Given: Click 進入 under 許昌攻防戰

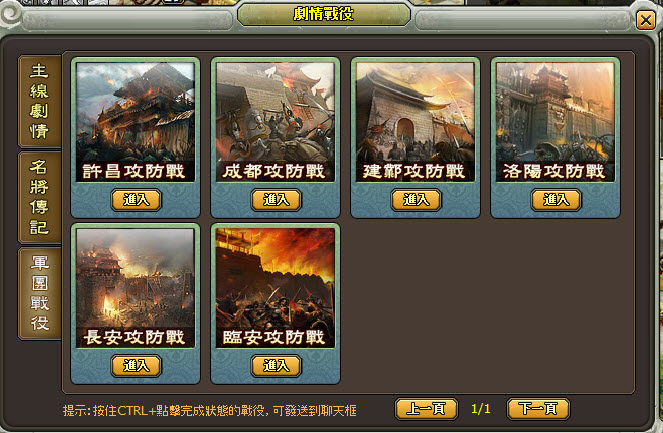Looking at the screenshot, I should [x=136, y=200].
